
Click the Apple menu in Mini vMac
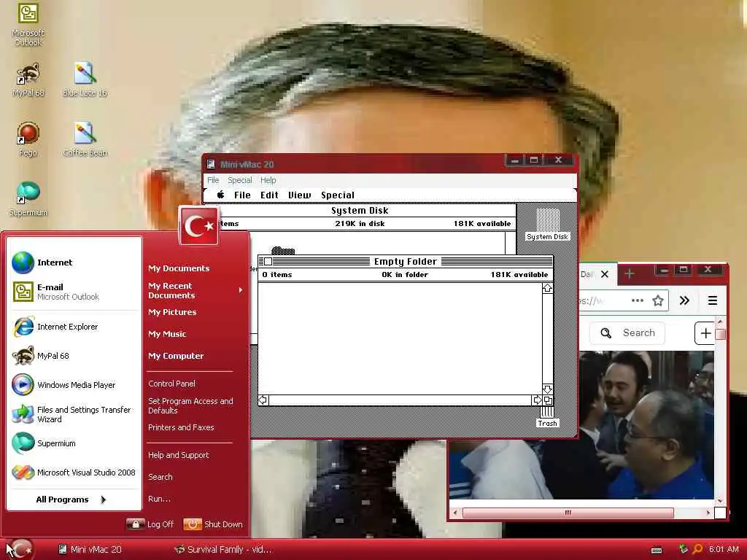[220, 195]
